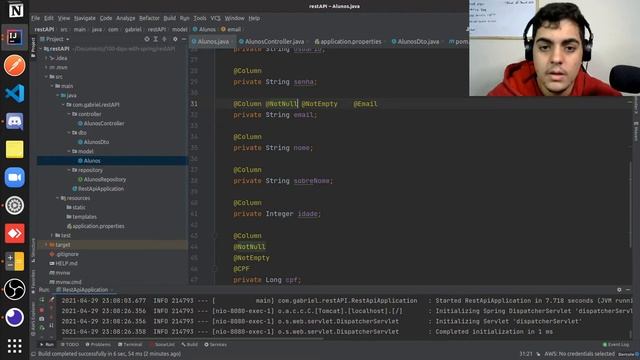Collapse the com.gabriel.restAPI package

64,105
